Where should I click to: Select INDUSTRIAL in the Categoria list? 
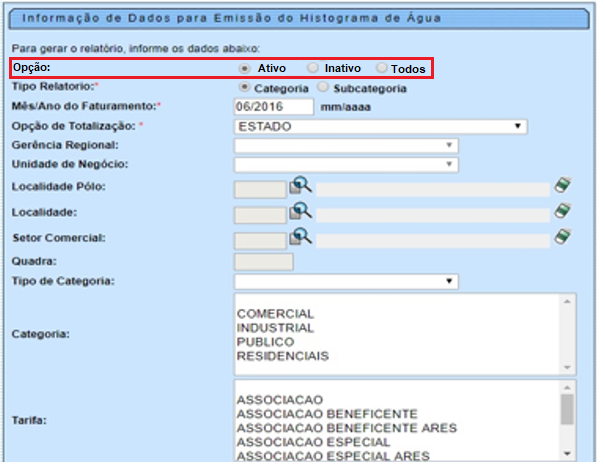[x=275, y=328]
